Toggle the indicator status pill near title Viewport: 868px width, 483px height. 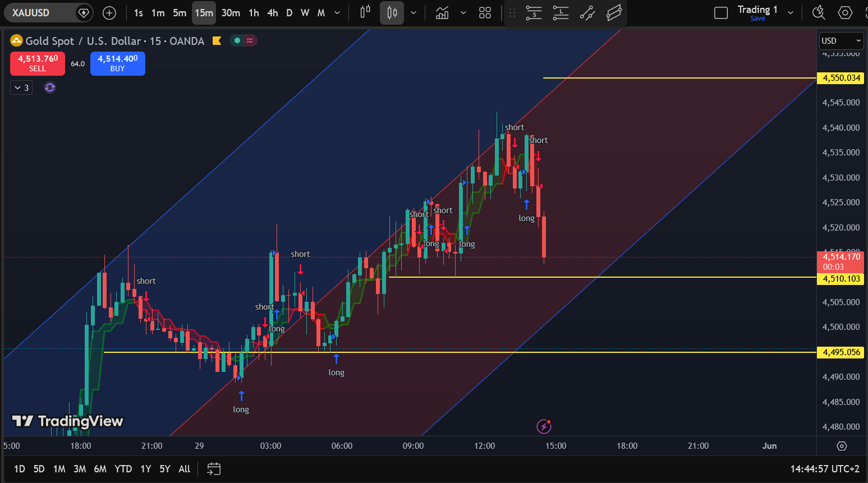point(244,40)
